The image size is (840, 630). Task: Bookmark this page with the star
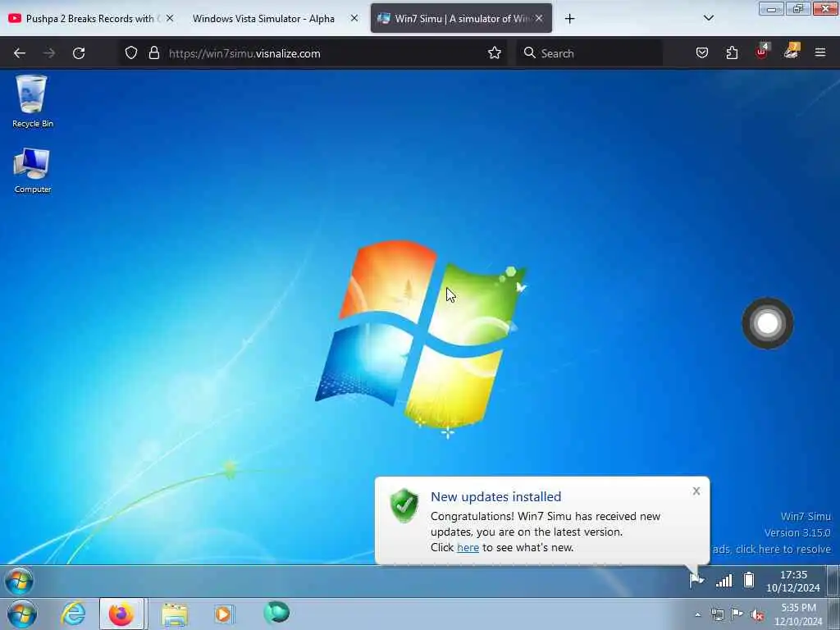pos(494,53)
